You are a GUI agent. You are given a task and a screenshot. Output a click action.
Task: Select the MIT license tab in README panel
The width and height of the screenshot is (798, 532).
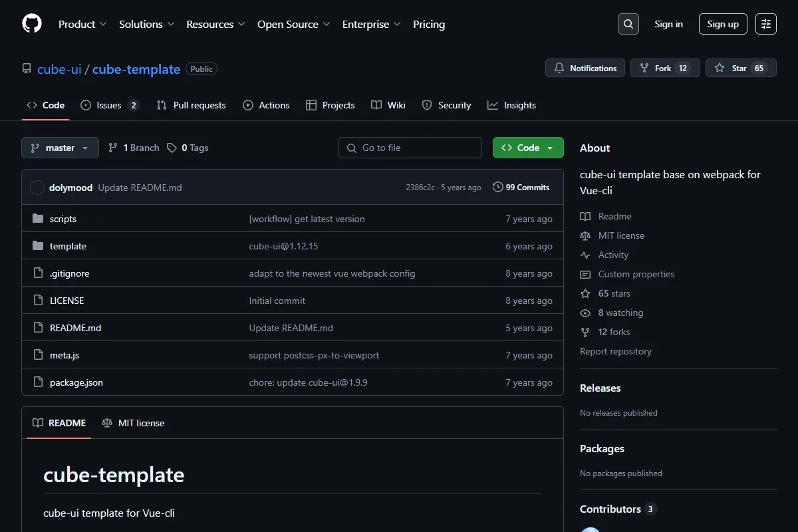[133, 423]
